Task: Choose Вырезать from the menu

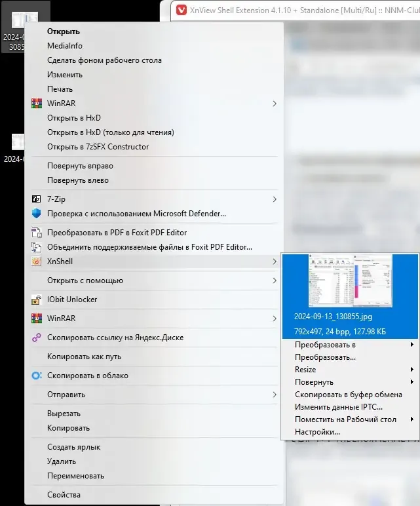Action: click(154, 414)
